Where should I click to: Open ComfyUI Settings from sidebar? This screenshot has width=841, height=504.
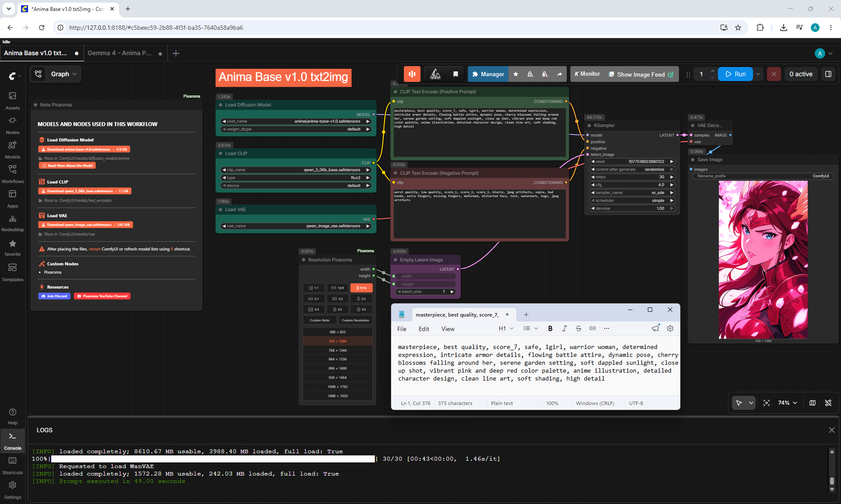tap(12, 490)
